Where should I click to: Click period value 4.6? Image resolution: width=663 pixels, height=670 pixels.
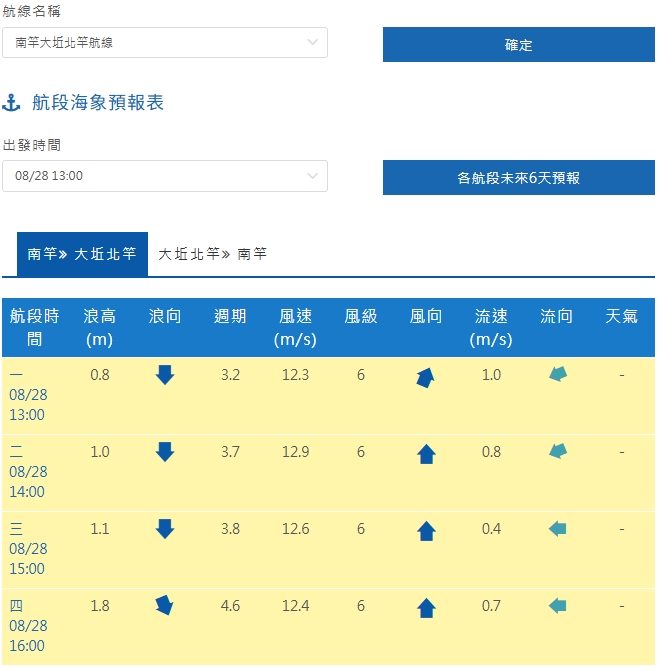[x=231, y=605]
